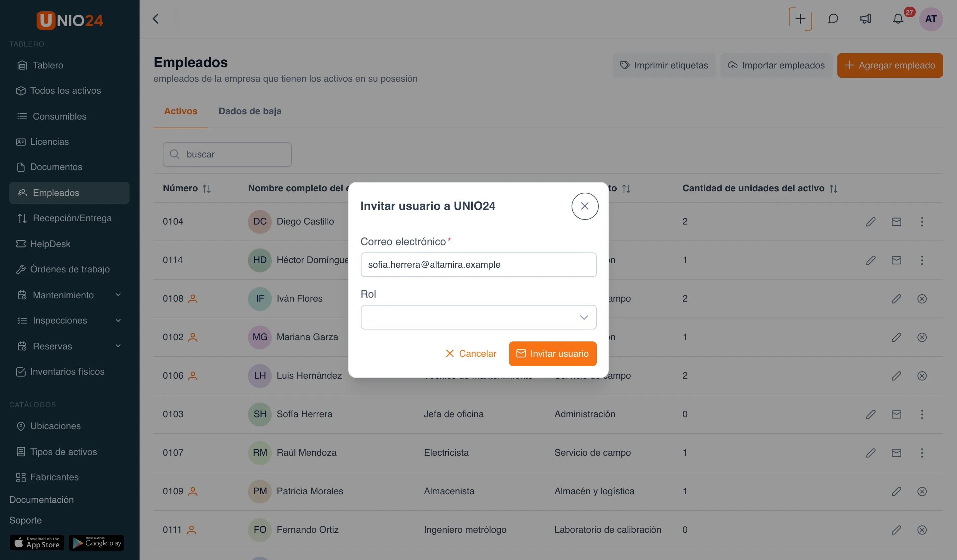Revoke user for Fernando Ortiz row
This screenshot has height=560, width=957.
tap(921, 530)
